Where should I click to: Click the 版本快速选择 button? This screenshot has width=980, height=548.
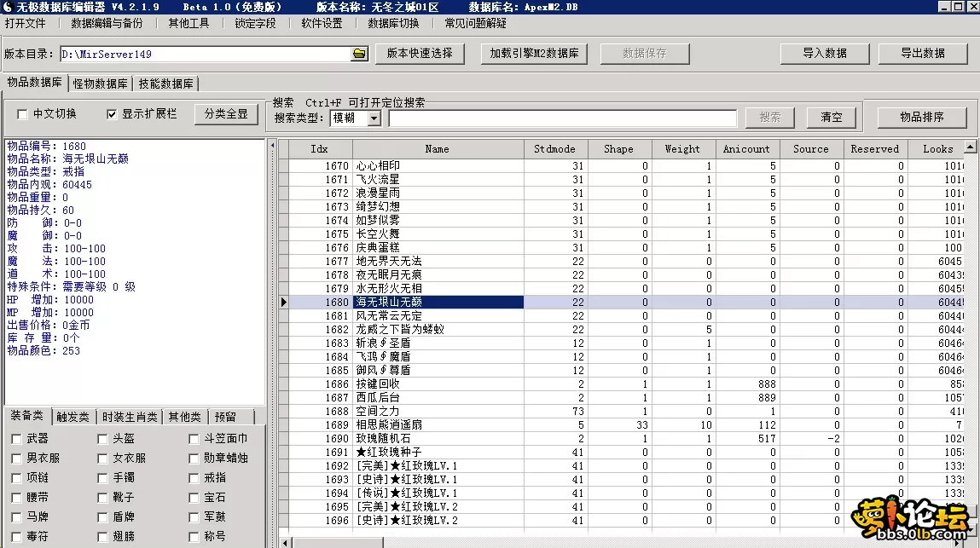coord(420,54)
